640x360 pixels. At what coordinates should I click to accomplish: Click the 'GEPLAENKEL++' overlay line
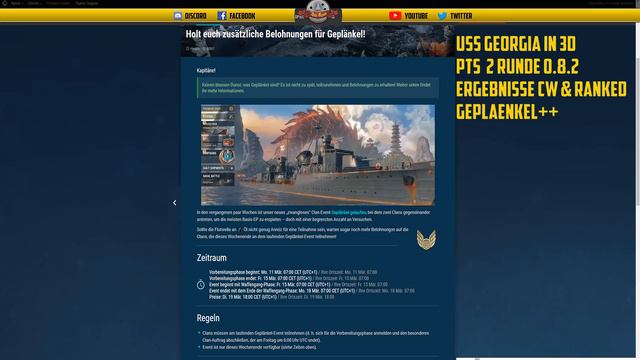click(507, 112)
